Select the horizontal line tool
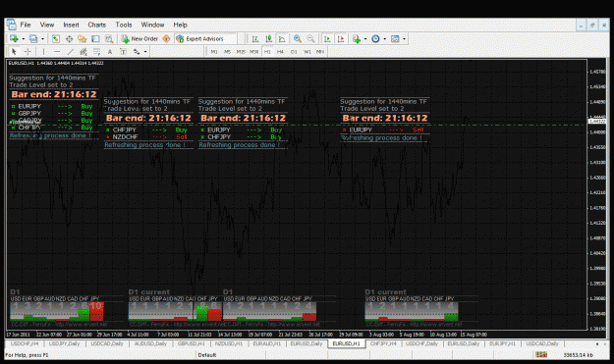This screenshot has width=614, height=364. click(x=57, y=52)
